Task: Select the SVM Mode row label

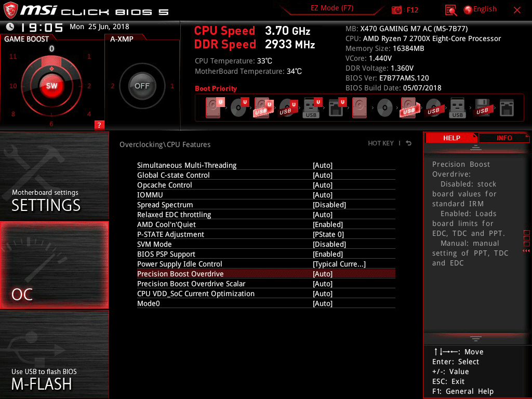Action: [154, 244]
